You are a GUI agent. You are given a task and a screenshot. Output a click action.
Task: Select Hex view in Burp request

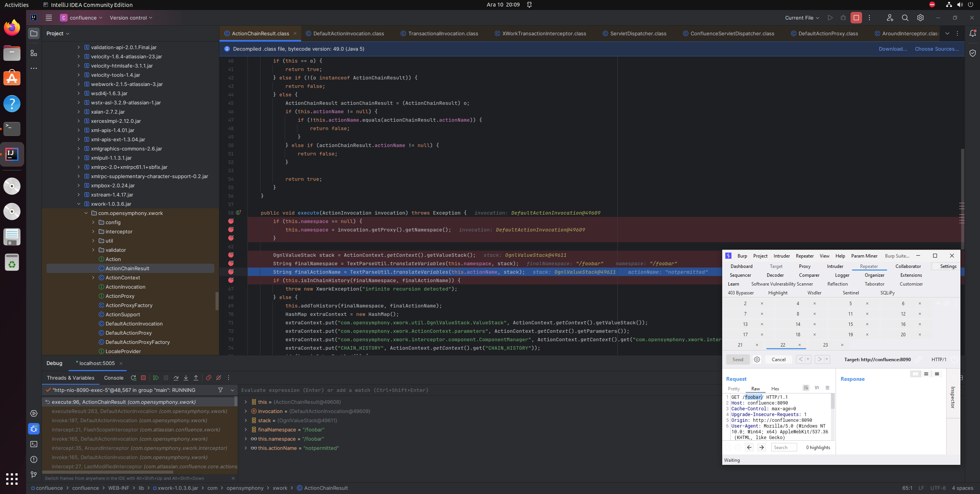775,389
